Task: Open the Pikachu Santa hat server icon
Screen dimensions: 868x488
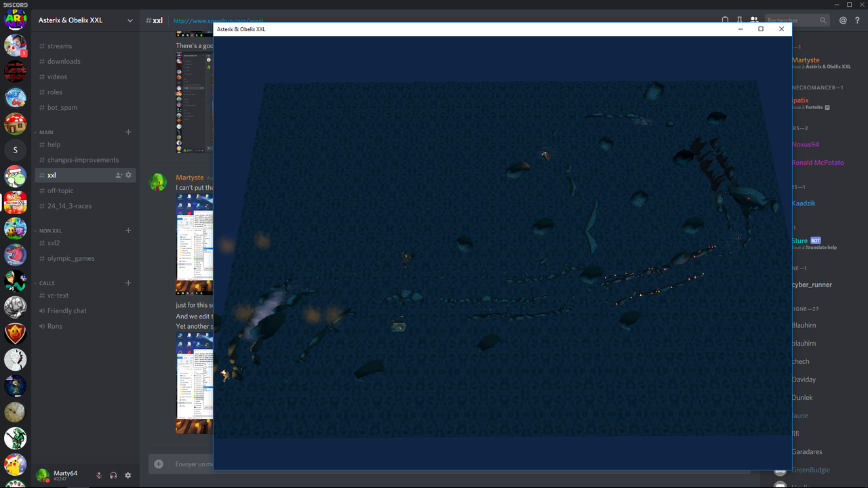Action: (x=15, y=464)
